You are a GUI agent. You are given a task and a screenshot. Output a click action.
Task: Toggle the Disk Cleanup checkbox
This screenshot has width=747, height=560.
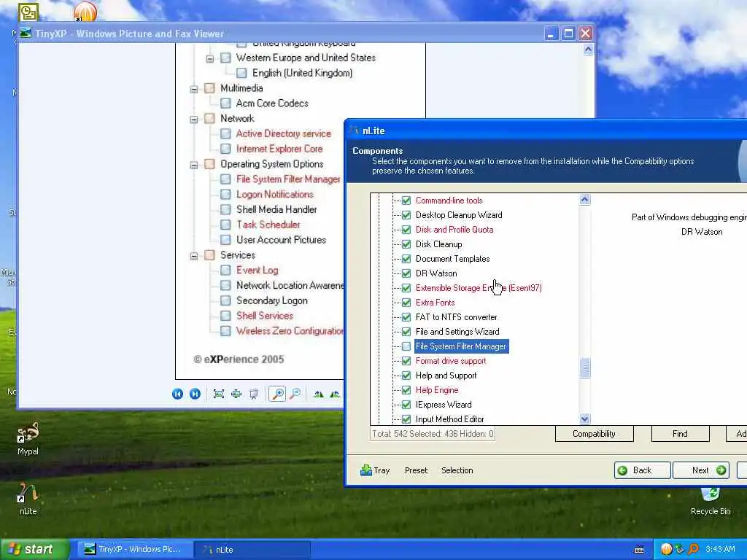click(406, 244)
